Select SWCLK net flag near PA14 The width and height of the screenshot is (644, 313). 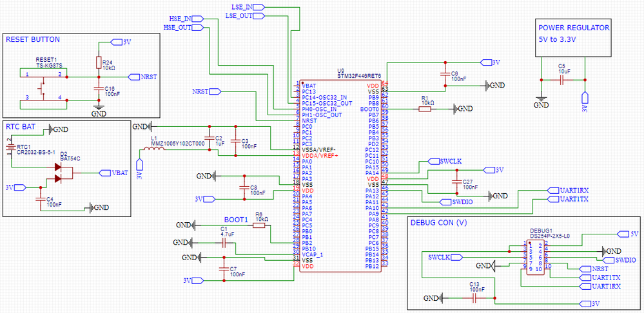(x=445, y=160)
